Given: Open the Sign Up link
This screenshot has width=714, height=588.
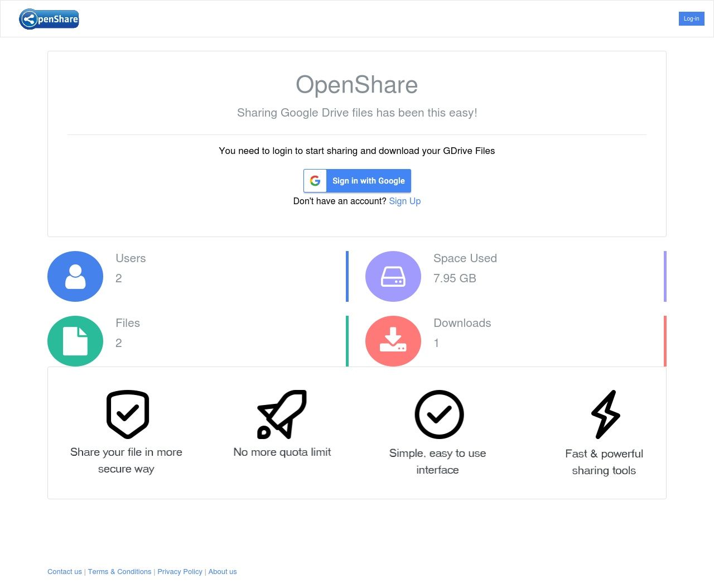Looking at the screenshot, I should pos(405,201).
